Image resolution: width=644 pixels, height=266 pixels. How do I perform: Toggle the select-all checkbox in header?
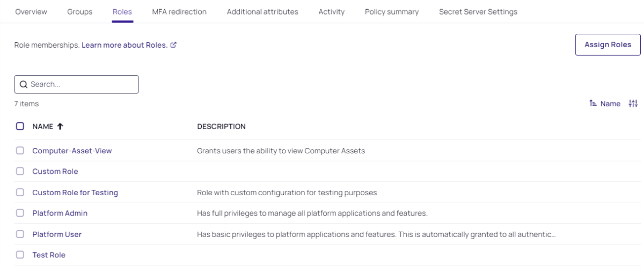tap(20, 127)
